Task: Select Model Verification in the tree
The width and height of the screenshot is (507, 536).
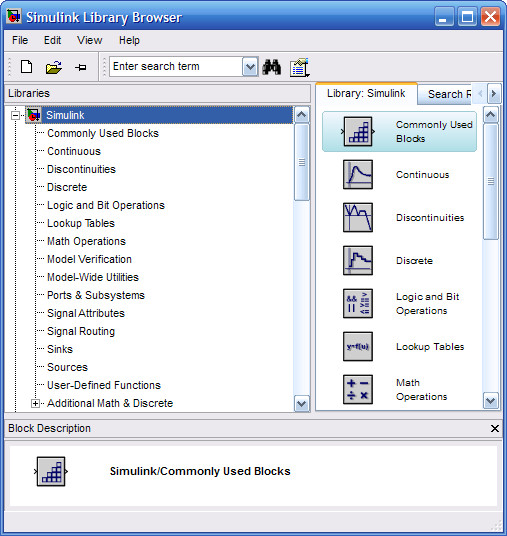Action: click(89, 259)
